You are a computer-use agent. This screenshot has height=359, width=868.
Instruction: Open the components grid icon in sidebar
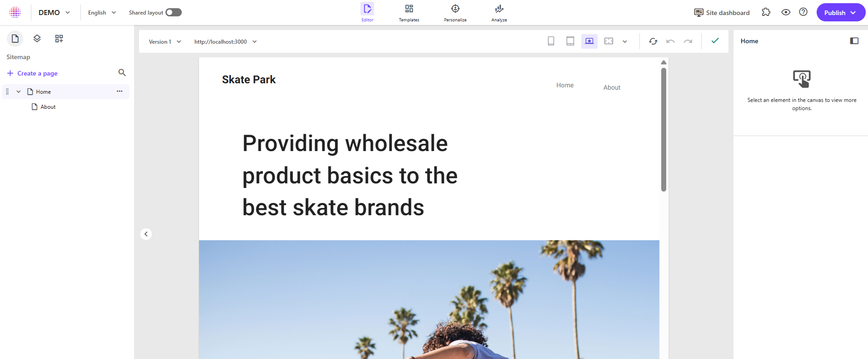[59, 39]
